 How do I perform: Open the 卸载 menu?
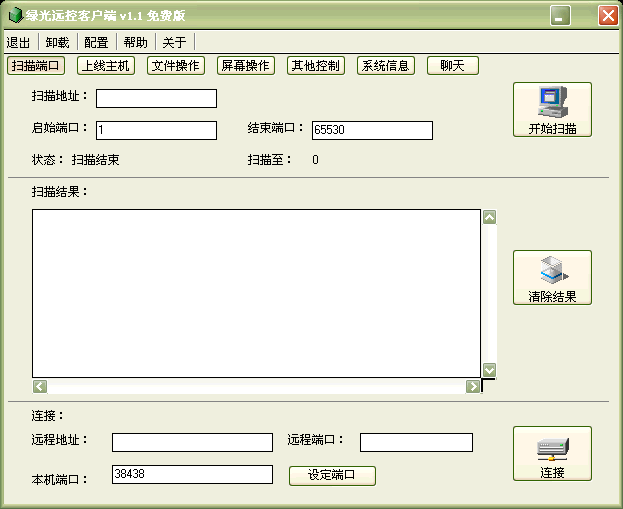point(57,42)
